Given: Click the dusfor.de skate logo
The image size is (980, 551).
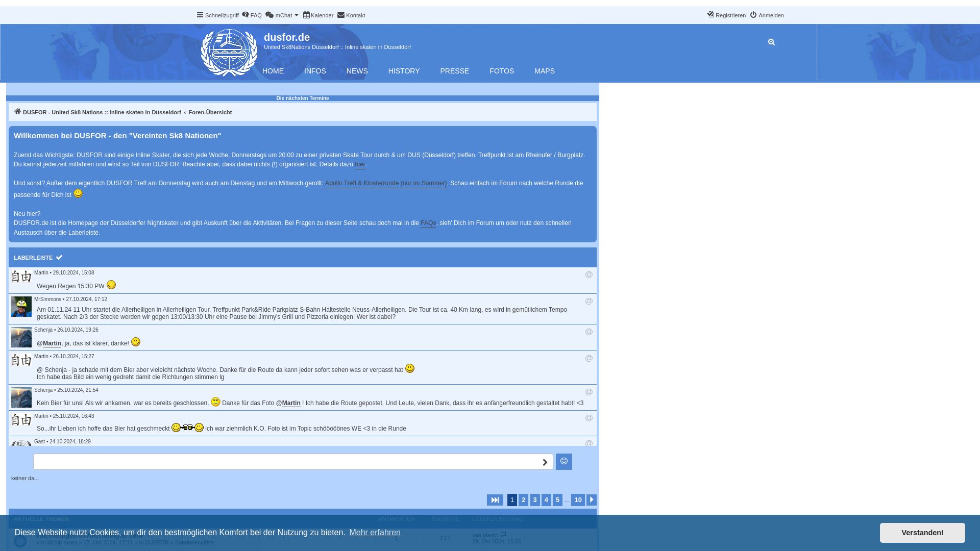Looking at the screenshot, I should coord(229,53).
